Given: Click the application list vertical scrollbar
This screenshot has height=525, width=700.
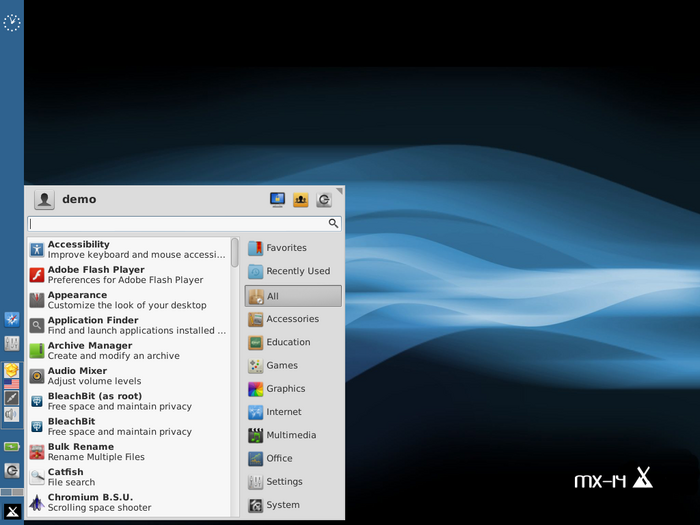Looking at the screenshot, I should pyautogui.click(x=235, y=252).
